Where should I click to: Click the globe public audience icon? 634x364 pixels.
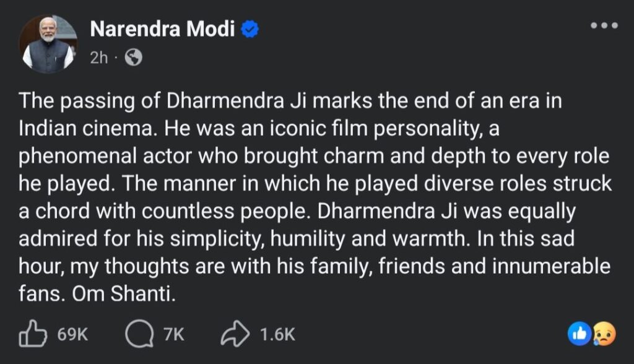coord(133,58)
